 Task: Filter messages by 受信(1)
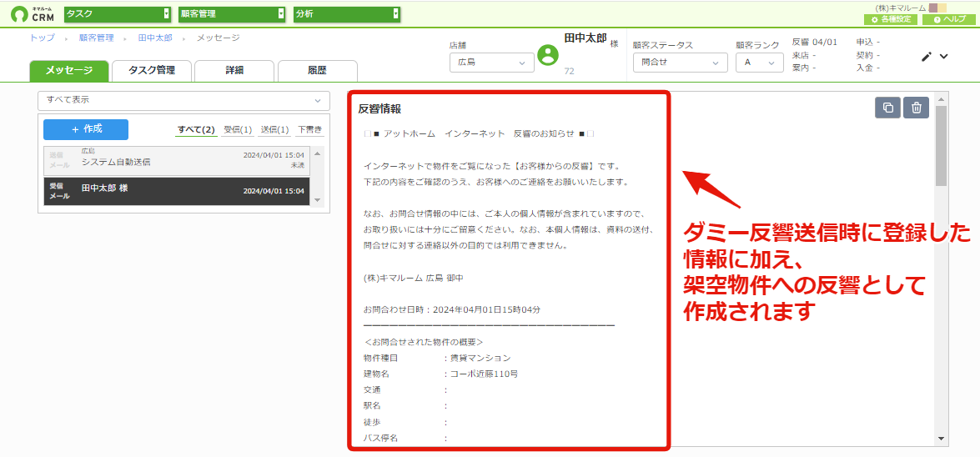(x=238, y=130)
